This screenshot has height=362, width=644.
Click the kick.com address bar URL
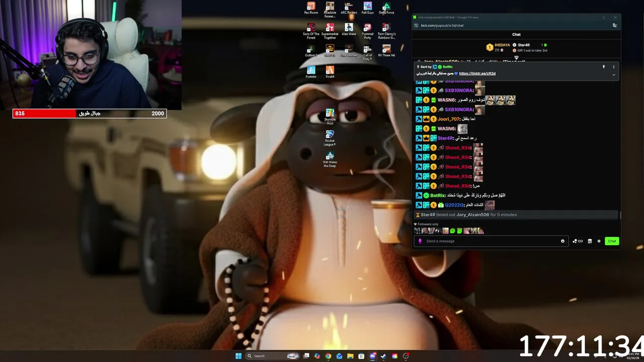pos(442,25)
